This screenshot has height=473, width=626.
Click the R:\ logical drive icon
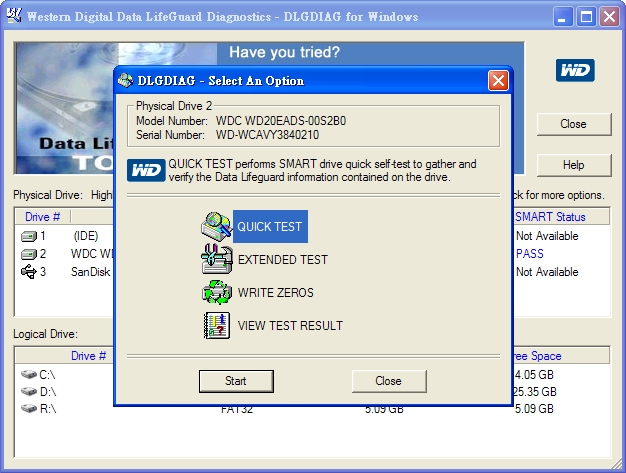(x=29, y=408)
